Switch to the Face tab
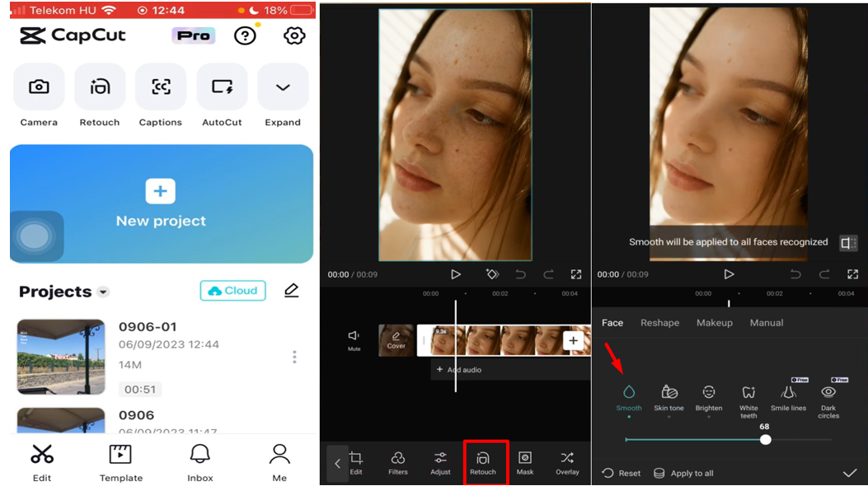868x486 pixels. tap(612, 323)
